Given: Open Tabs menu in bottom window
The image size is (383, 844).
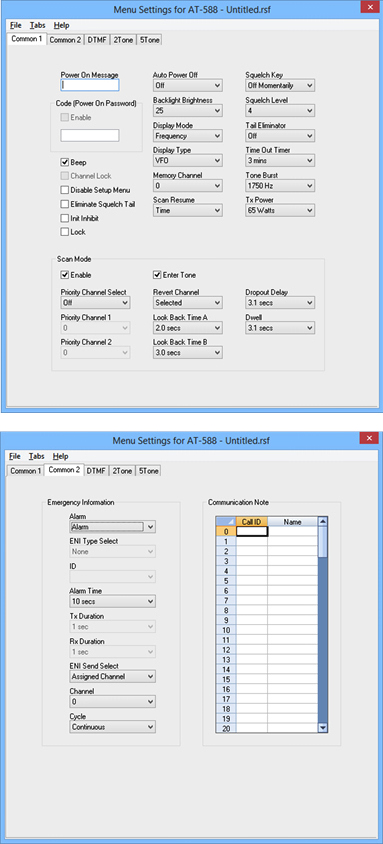Looking at the screenshot, I should 38,456.
